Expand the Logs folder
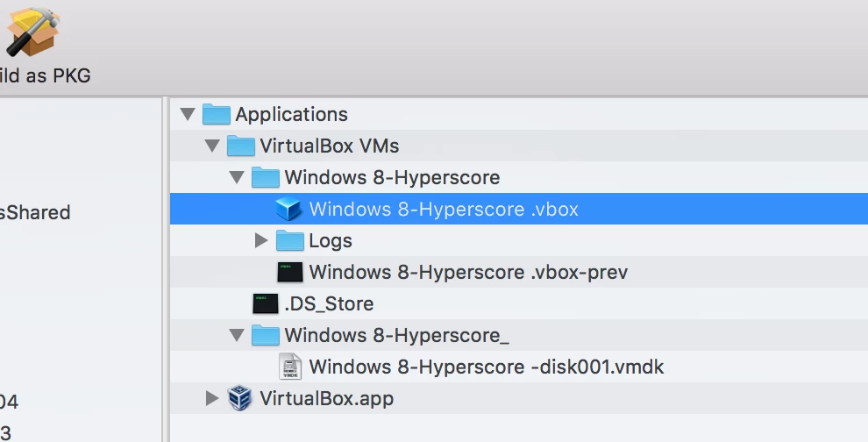This screenshot has height=442, width=868. click(261, 240)
